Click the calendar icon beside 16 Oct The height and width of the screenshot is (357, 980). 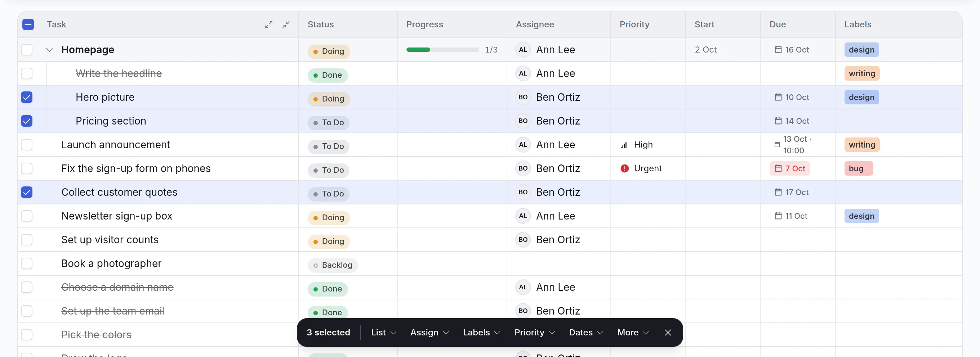click(x=778, y=50)
